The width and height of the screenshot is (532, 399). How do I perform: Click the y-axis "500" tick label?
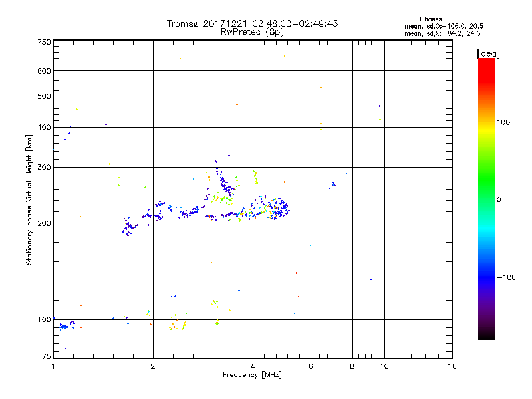click(x=44, y=96)
